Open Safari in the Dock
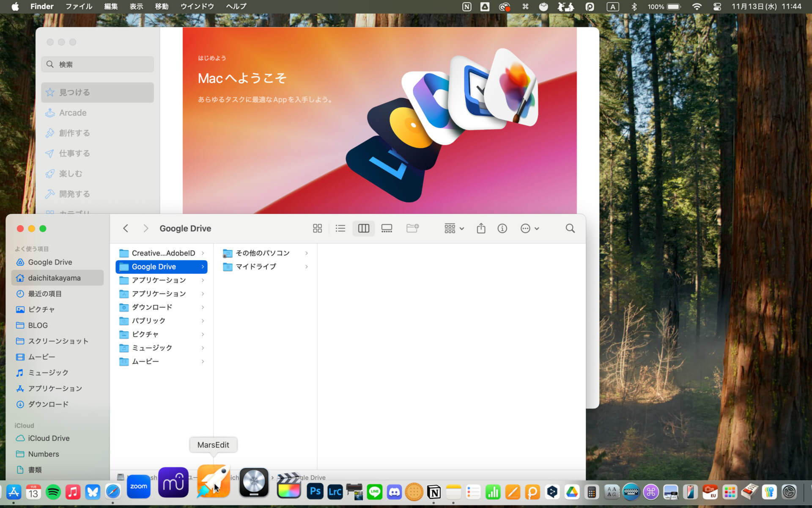812x508 pixels. [x=112, y=492]
